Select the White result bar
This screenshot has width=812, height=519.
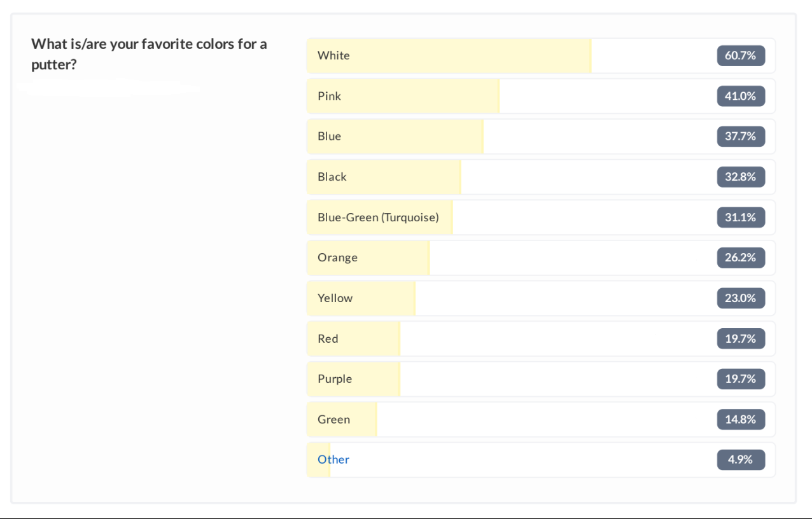point(541,56)
